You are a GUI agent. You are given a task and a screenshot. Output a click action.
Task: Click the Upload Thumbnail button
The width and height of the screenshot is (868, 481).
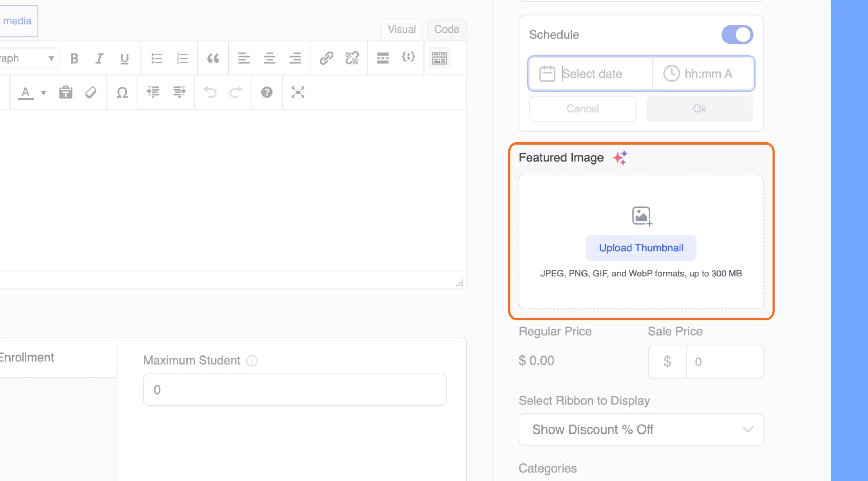(641, 248)
